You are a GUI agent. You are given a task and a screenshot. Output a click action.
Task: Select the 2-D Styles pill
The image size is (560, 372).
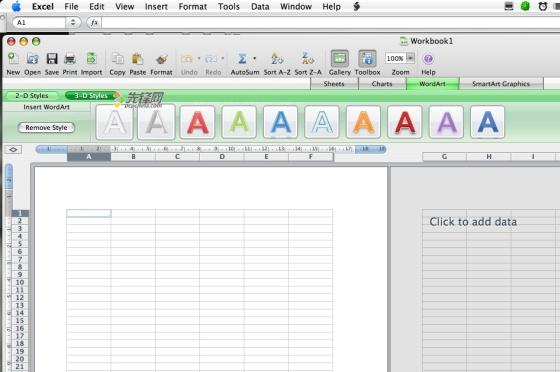click(x=32, y=96)
